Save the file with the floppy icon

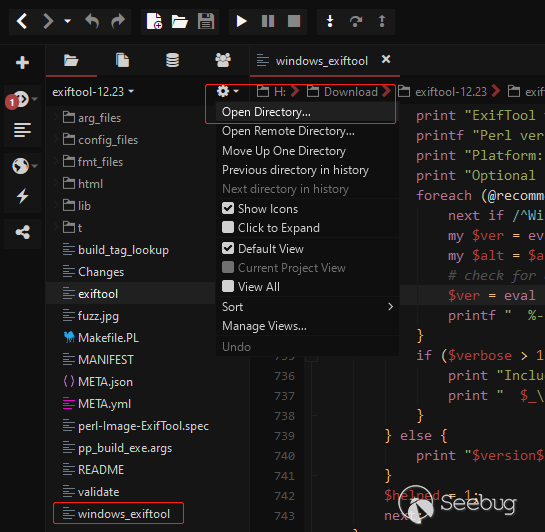click(x=206, y=21)
